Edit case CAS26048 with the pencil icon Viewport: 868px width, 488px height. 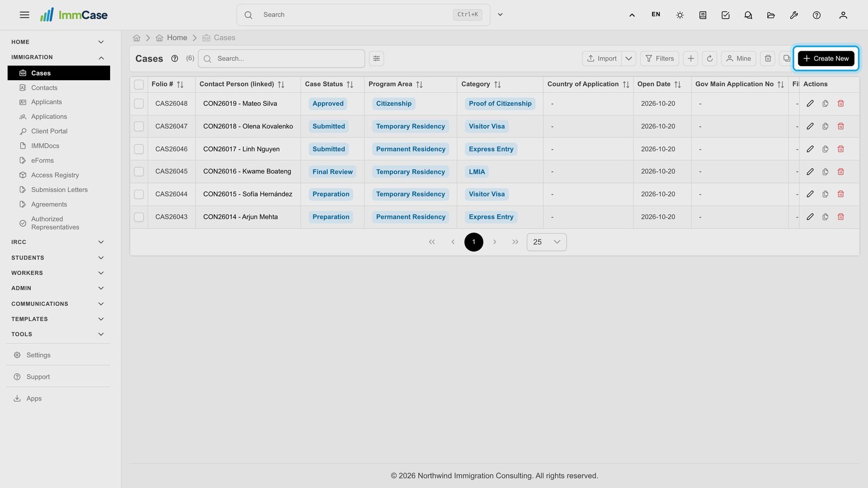(810, 104)
